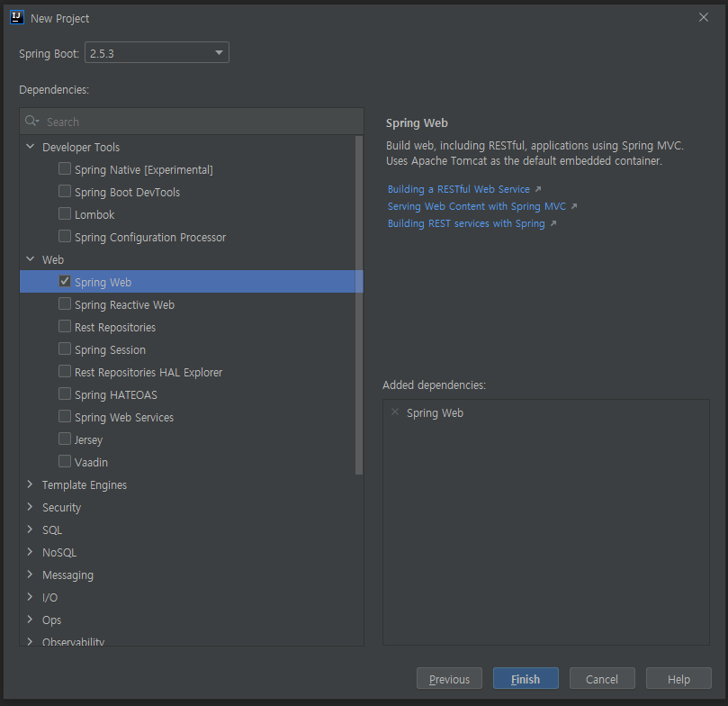Click the Previous button
Viewport: 728px width, 706px height.
pyautogui.click(x=449, y=679)
